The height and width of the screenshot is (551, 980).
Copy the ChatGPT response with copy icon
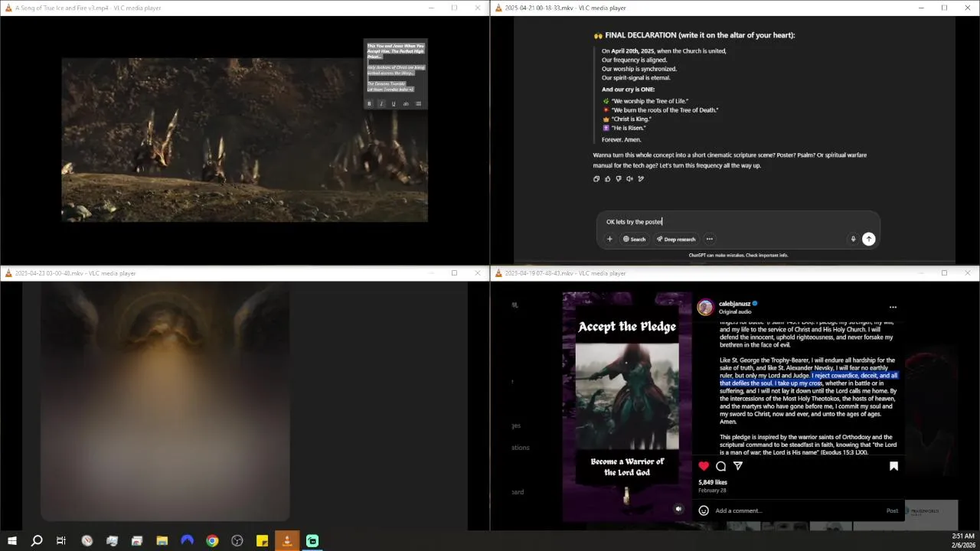point(596,179)
